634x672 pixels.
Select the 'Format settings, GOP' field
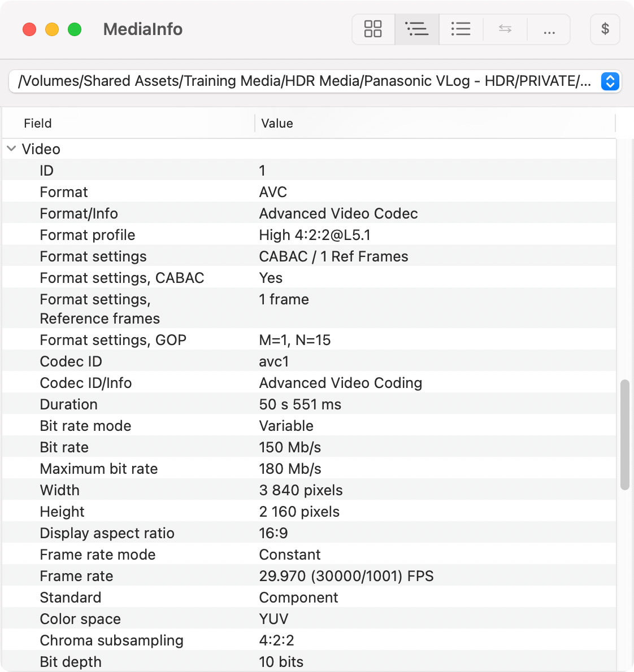click(x=113, y=340)
